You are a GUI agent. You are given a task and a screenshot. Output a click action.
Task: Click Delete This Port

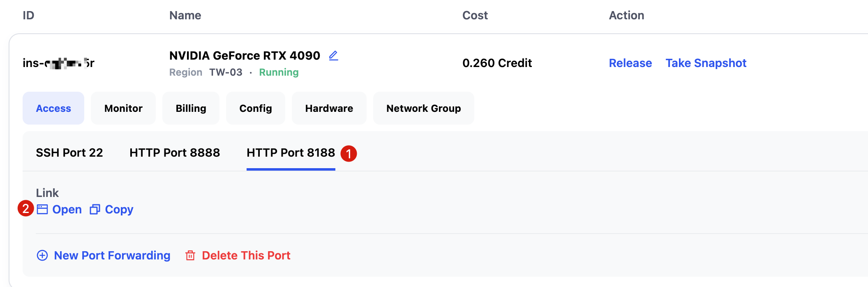point(246,255)
